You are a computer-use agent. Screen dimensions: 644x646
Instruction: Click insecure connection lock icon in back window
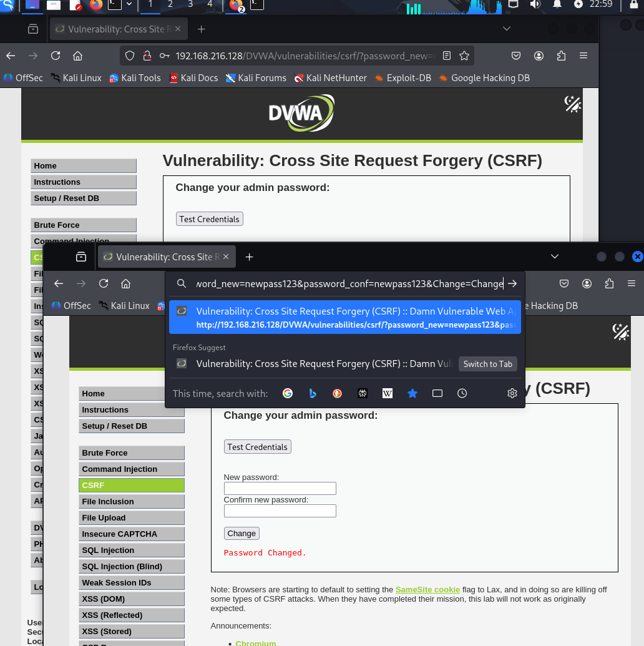point(147,56)
